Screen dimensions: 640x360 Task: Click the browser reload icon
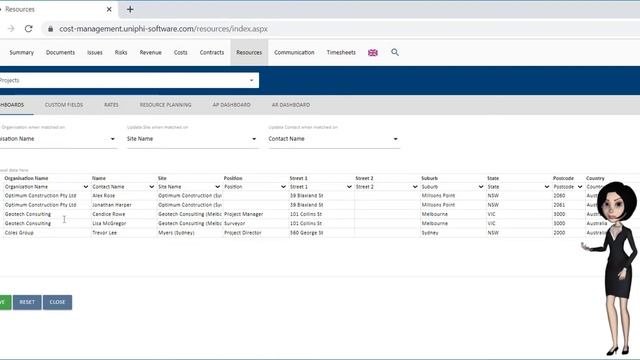(28, 29)
